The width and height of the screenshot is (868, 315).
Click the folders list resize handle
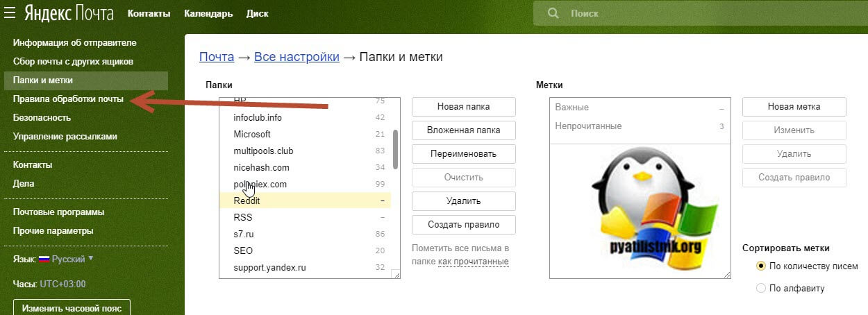click(x=397, y=275)
